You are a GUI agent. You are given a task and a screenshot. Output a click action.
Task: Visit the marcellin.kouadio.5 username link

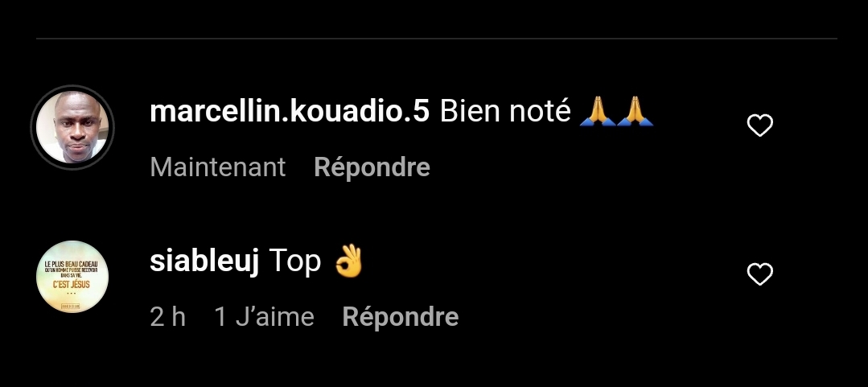point(289,111)
